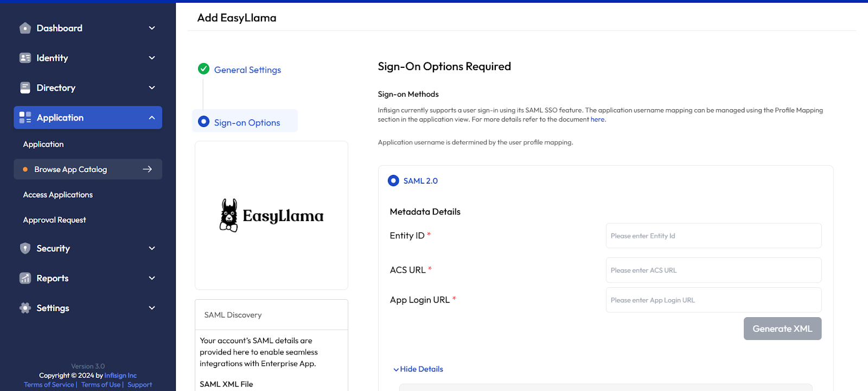This screenshot has height=391, width=868.
Task: Click the Generate XML button
Action: point(782,329)
